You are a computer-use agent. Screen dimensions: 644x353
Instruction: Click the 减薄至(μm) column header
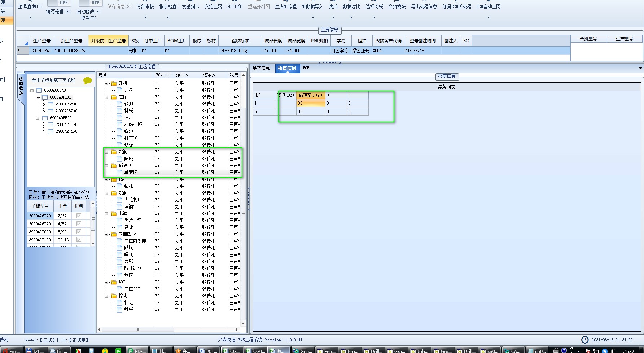point(311,95)
